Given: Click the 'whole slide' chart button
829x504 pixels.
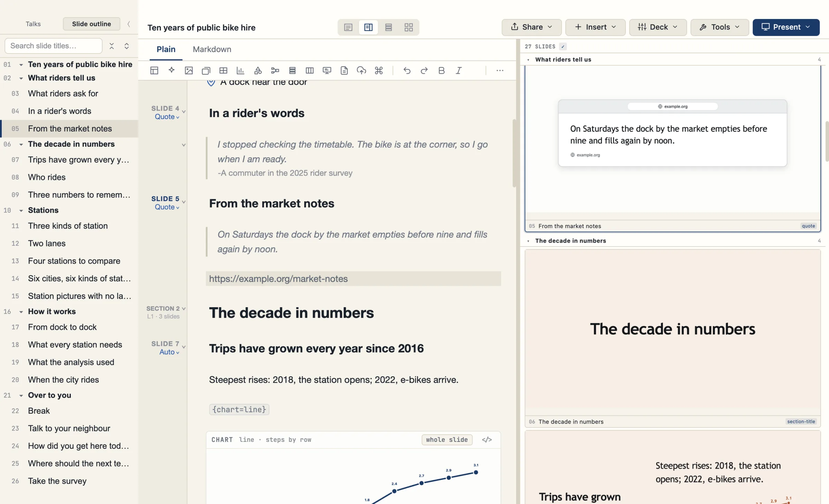Looking at the screenshot, I should tap(447, 440).
